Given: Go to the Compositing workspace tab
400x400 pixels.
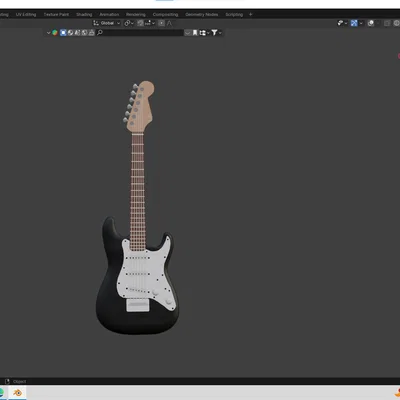Looking at the screenshot, I should (165, 14).
